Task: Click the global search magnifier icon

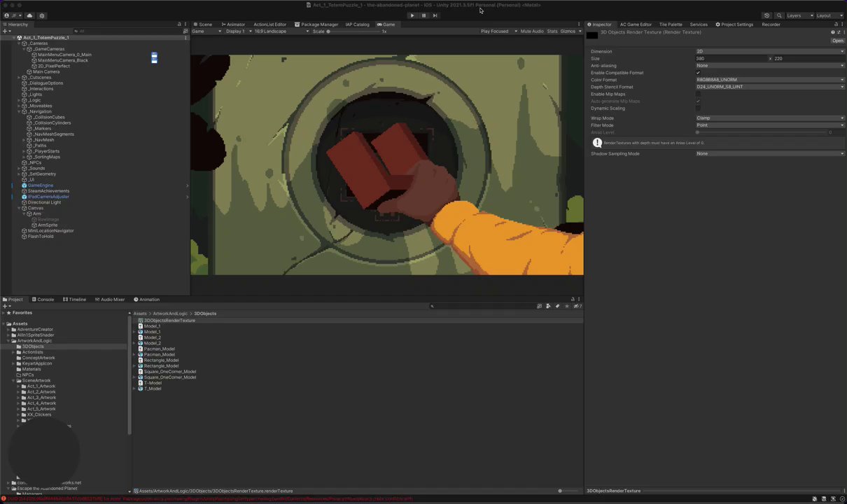Action: (779, 15)
